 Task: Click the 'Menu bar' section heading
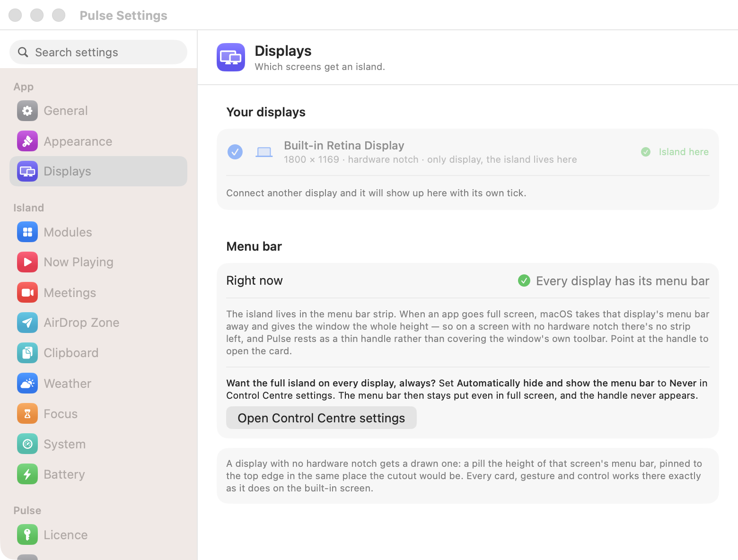[254, 246]
